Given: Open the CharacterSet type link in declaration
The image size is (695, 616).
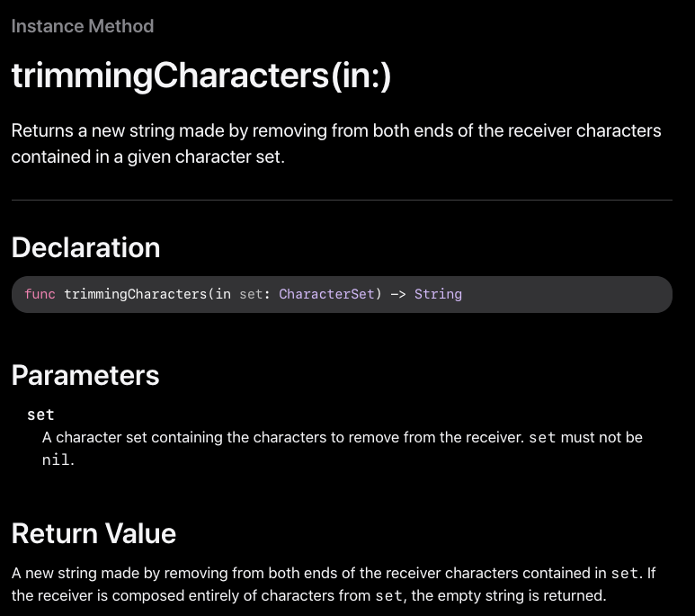Looking at the screenshot, I should 326,294.
